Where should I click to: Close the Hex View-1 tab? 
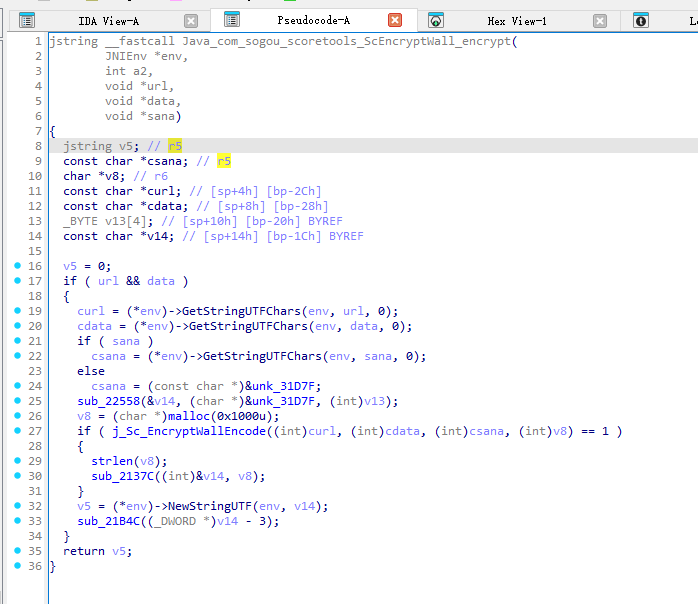coord(600,21)
